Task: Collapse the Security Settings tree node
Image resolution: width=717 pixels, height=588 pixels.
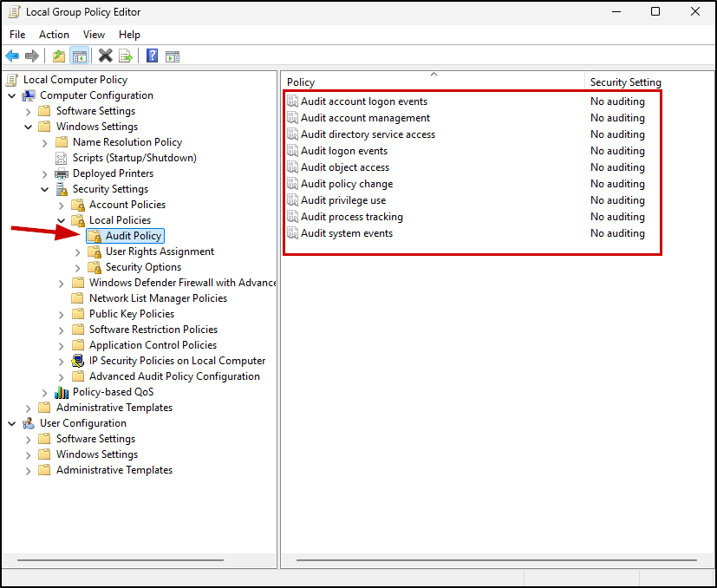Action: [44, 189]
